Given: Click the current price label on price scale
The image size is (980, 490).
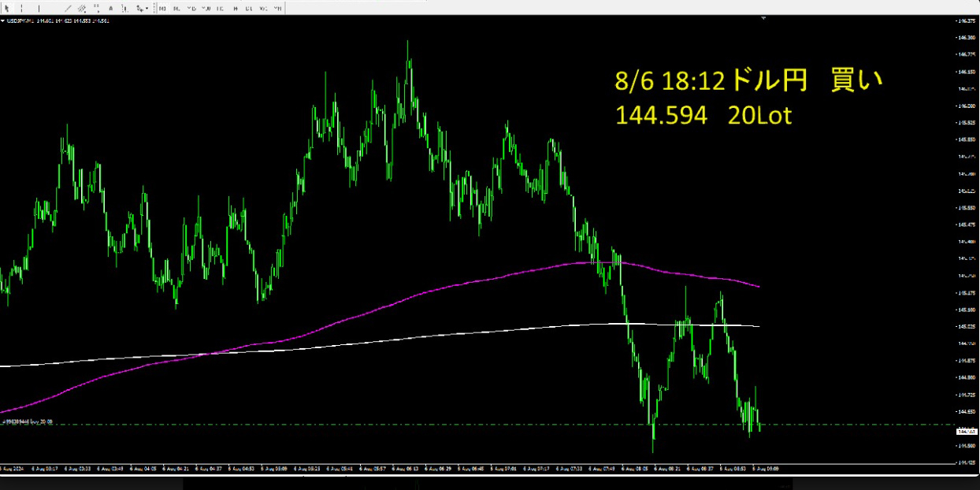Looking at the screenshot, I should 967,431.
